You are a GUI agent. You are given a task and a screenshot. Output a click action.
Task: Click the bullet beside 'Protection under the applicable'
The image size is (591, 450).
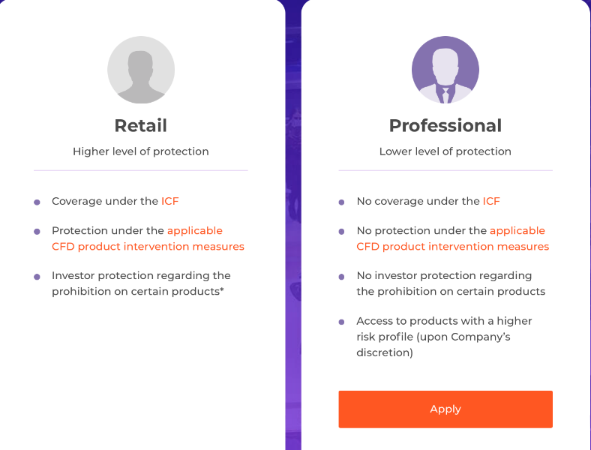37,231
